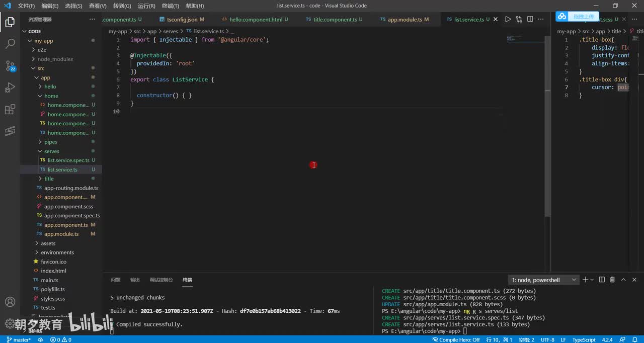Viewport: 644px width, 343px height.
Task: Click the 拖拽上传 upload button
Action: [584, 17]
